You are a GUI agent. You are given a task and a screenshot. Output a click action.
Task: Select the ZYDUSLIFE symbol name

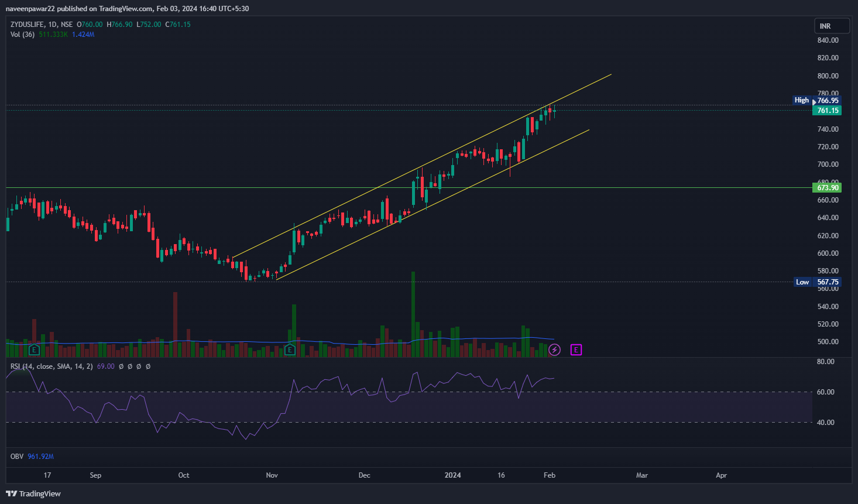tap(28, 25)
